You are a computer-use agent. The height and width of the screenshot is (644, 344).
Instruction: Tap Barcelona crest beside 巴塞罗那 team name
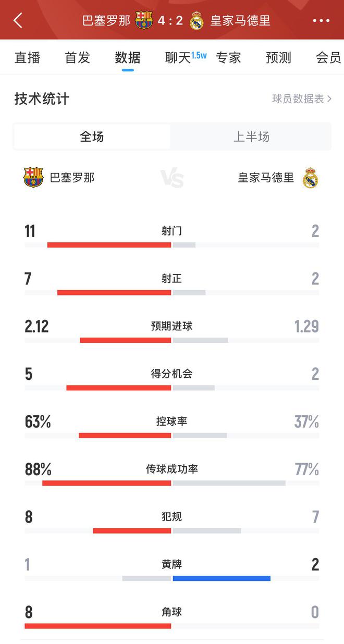tap(33, 178)
